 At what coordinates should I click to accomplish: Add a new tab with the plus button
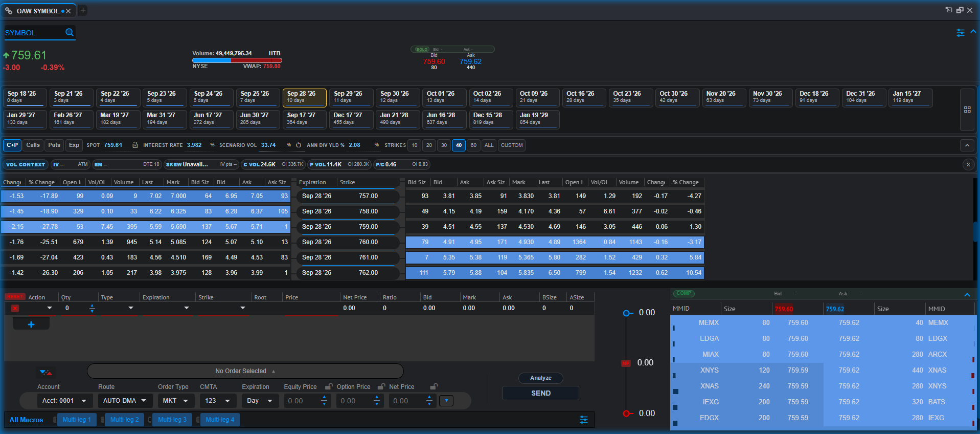(83, 10)
